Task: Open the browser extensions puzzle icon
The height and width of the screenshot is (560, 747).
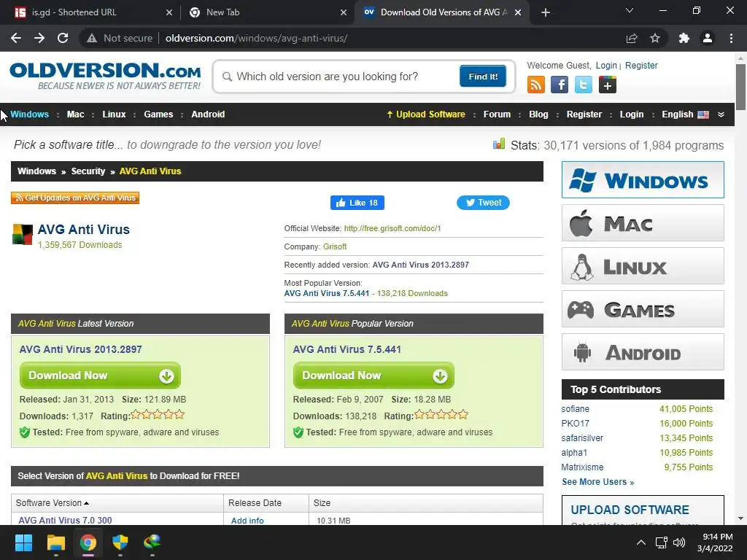Action: [x=684, y=38]
